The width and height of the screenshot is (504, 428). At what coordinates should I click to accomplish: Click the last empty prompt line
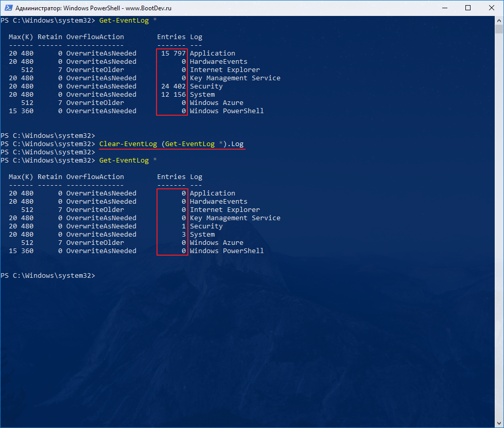(48, 276)
